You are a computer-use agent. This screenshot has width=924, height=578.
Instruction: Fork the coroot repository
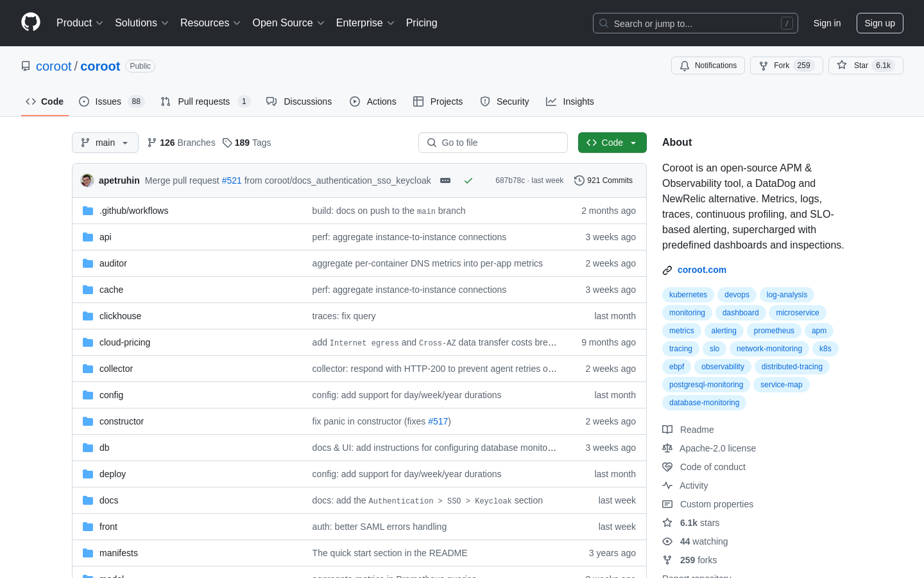(x=786, y=66)
